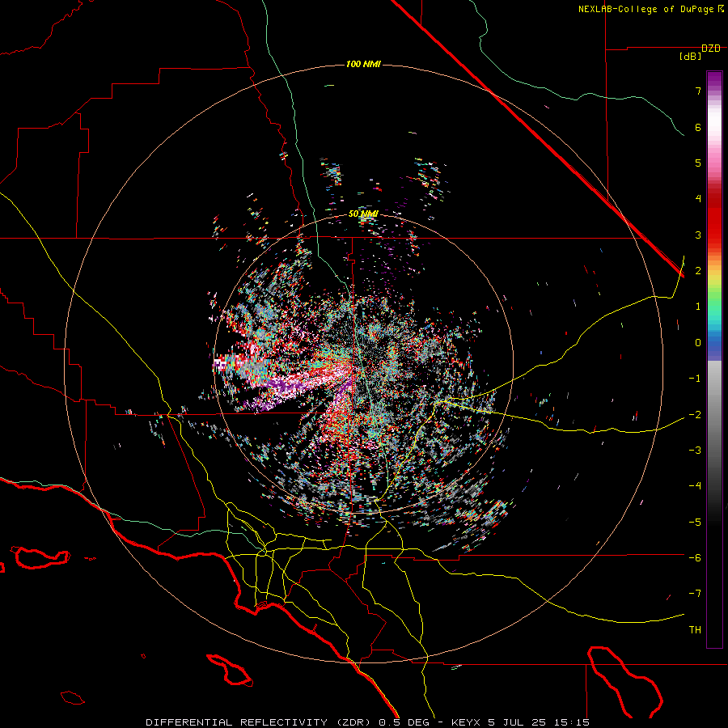Click the 0 value on color scale
The width and height of the screenshot is (728, 728).
pyautogui.click(x=698, y=343)
